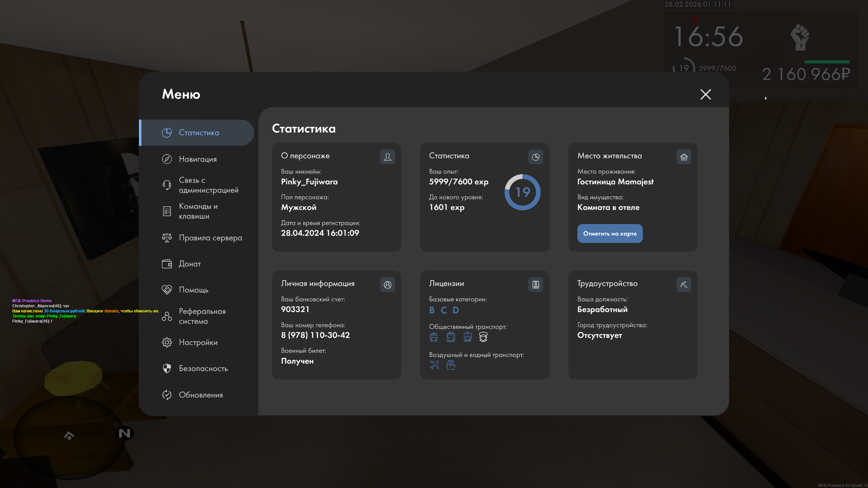Click the bus license icon
The image size is (868, 488).
pos(434,337)
